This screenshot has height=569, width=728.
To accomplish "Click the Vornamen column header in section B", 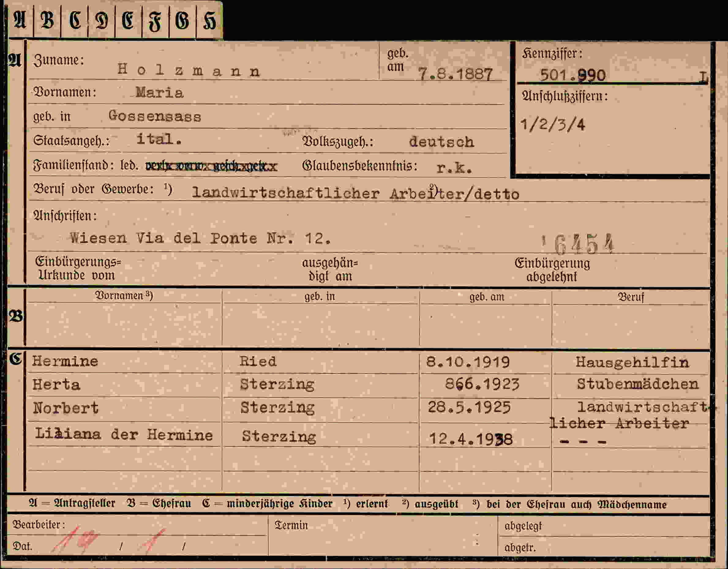I will tap(124, 295).
